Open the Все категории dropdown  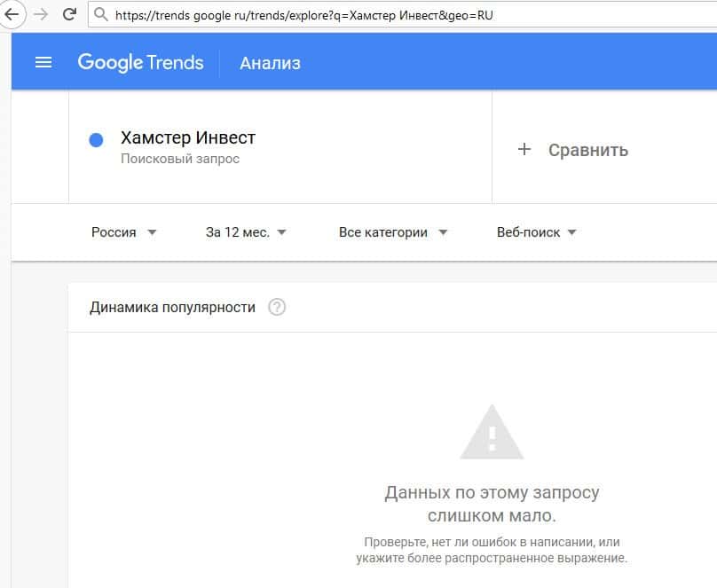tap(392, 232)
